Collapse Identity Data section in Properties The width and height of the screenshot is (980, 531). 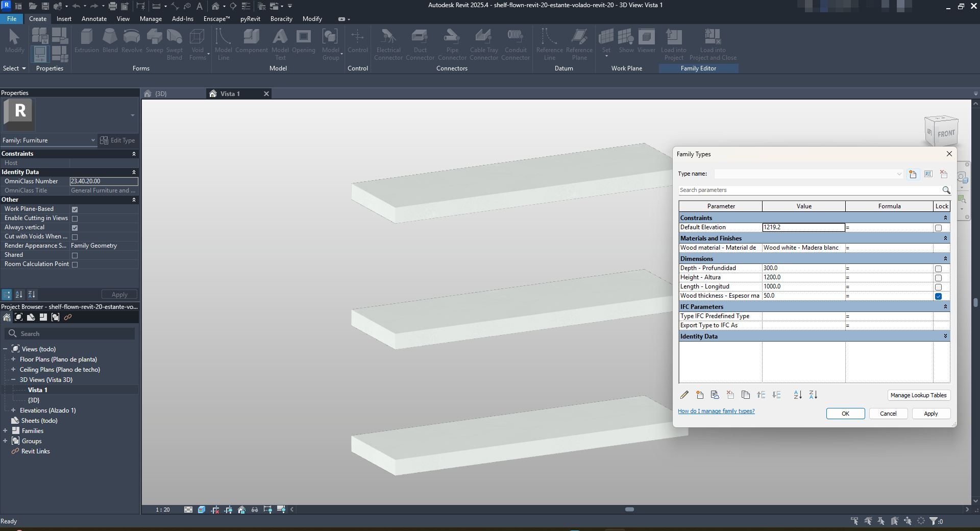tap(134, 172)
